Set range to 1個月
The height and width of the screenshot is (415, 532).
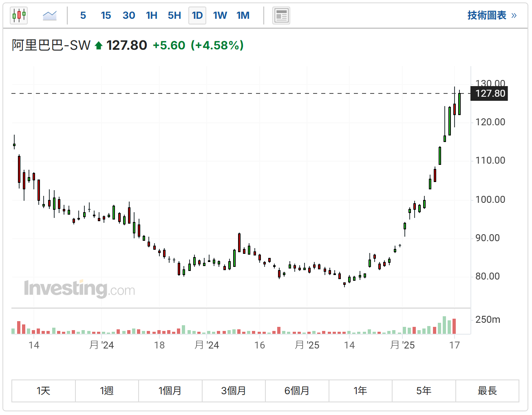(x=170, y=391)
